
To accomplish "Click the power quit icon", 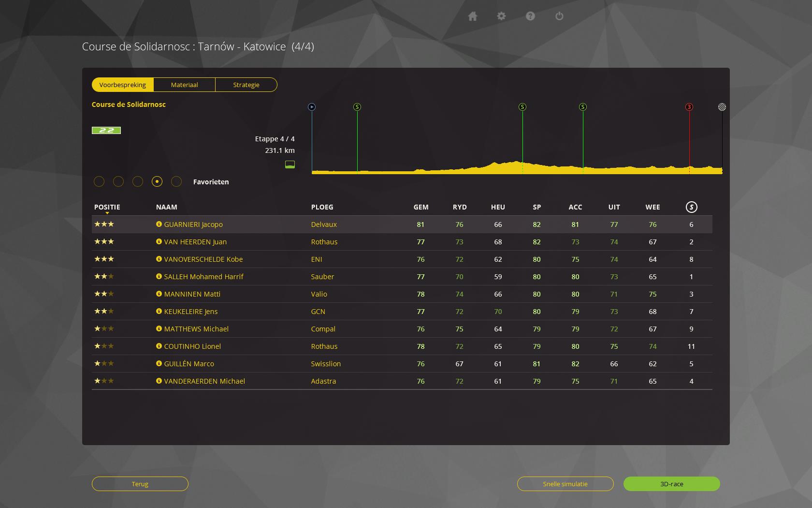I will pos(559,16).
